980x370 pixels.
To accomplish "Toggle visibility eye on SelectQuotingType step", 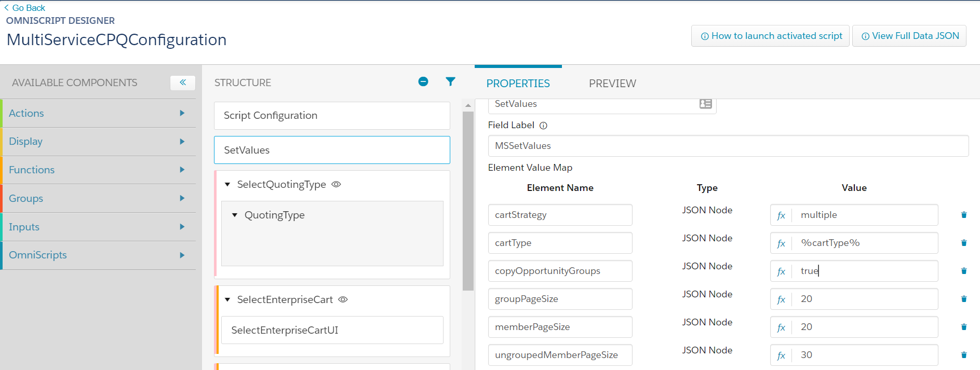I will click(x=336, y=184).
